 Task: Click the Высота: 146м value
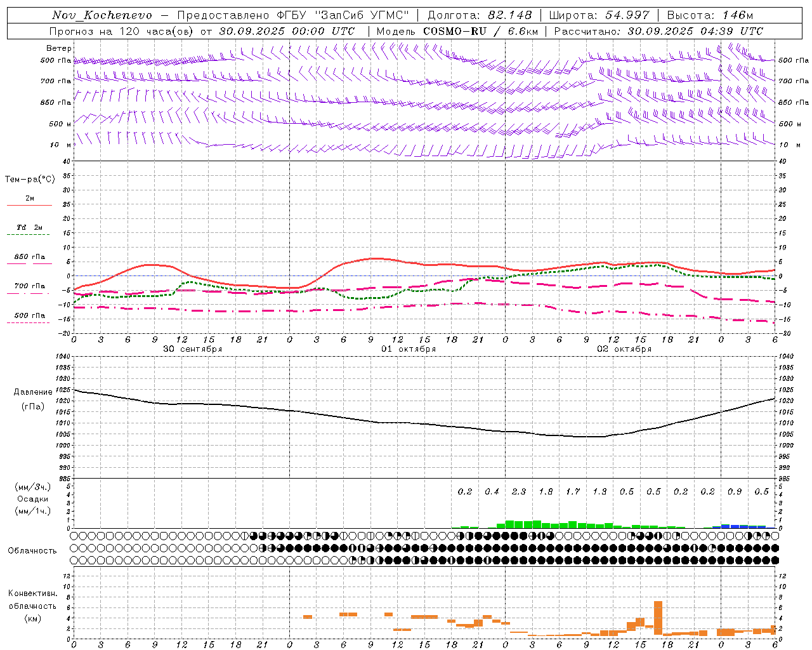click(710, 15)
